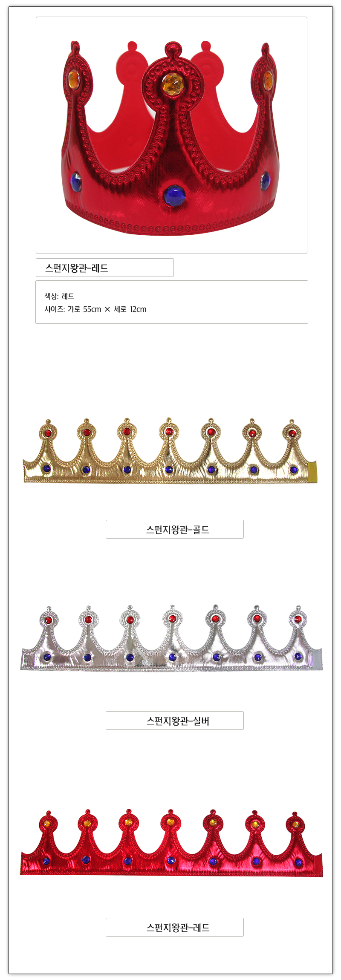This screenshot has width=341, height=980.
Task: Click the bottom 스펀지왕관-레드 label
Action: pos(175,927)
